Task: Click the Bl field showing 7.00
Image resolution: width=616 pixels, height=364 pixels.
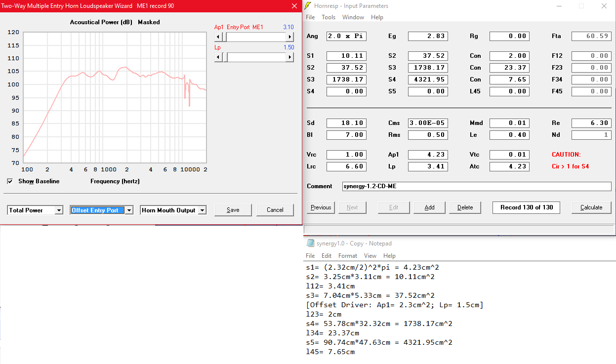Action: tap(346, 135)
